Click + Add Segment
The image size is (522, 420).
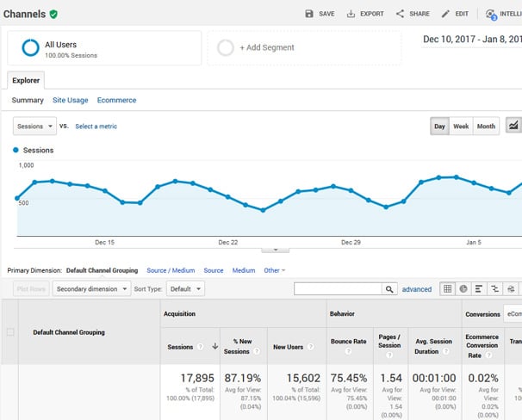267,47
